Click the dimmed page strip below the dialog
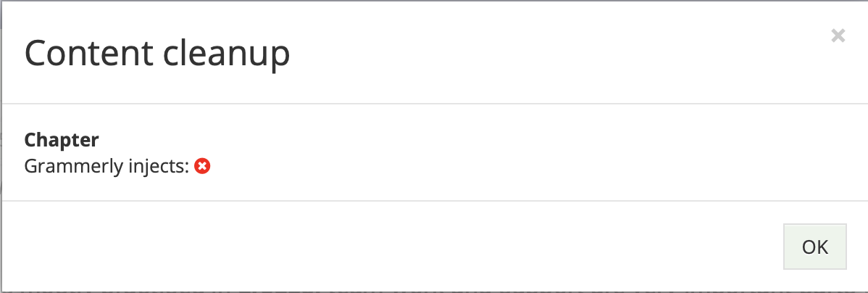This screenshot has width=868, height=293. click(434, 292)
